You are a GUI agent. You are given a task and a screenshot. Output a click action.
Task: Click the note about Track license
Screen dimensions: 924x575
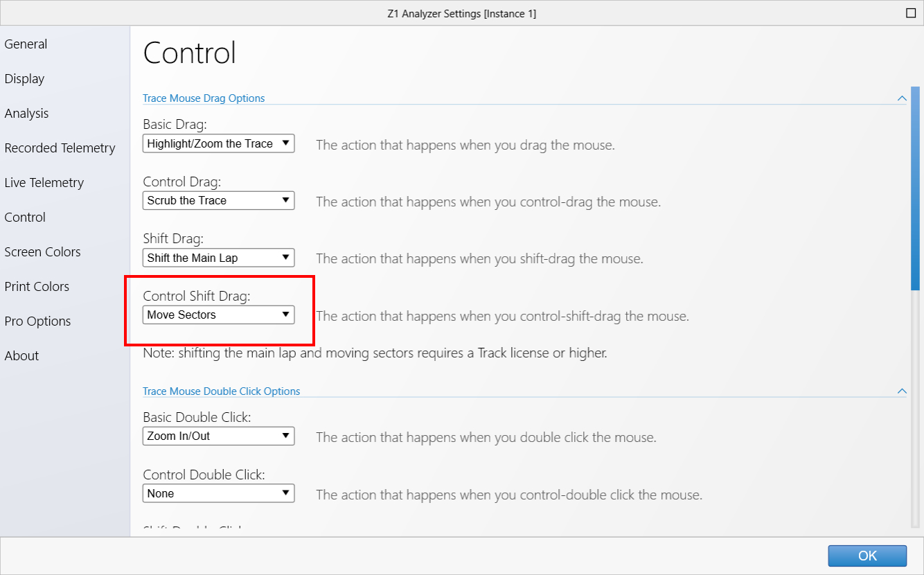tap(375, 353)
